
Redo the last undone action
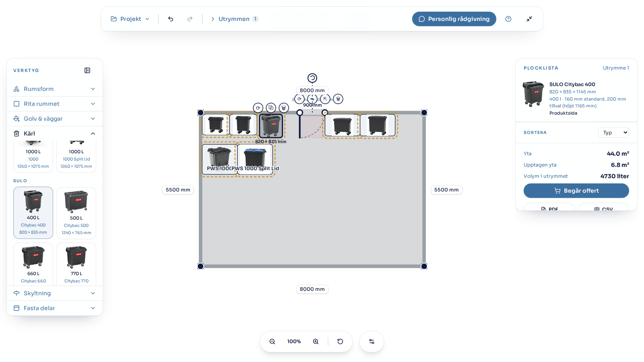coord(190,19)
